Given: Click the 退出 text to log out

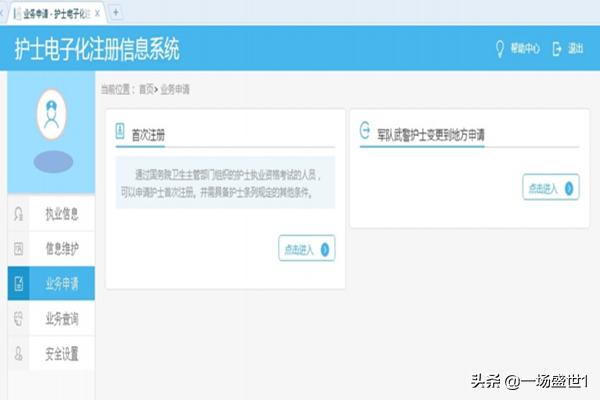Looking at the screenshot, I should point(575,48).
